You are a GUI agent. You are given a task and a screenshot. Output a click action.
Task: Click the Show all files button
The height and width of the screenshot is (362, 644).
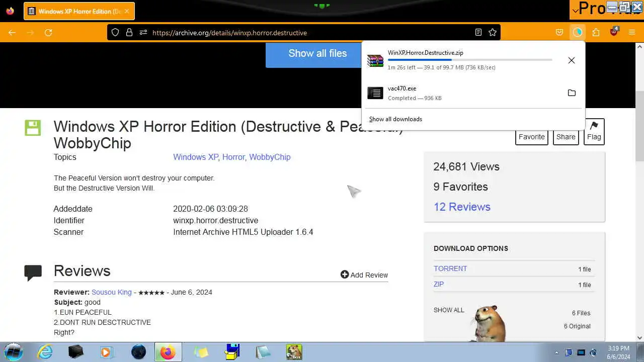(x=317, y=53)
